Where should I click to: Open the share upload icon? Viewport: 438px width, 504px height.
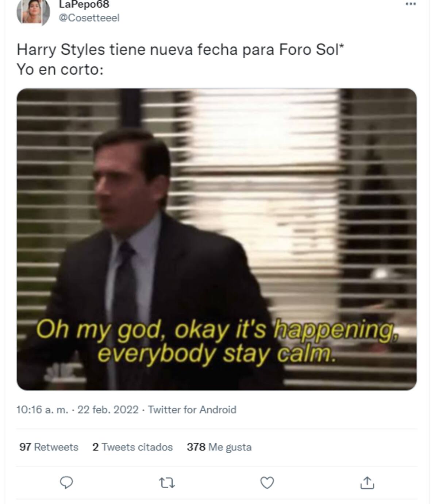(x=367, y=482)
